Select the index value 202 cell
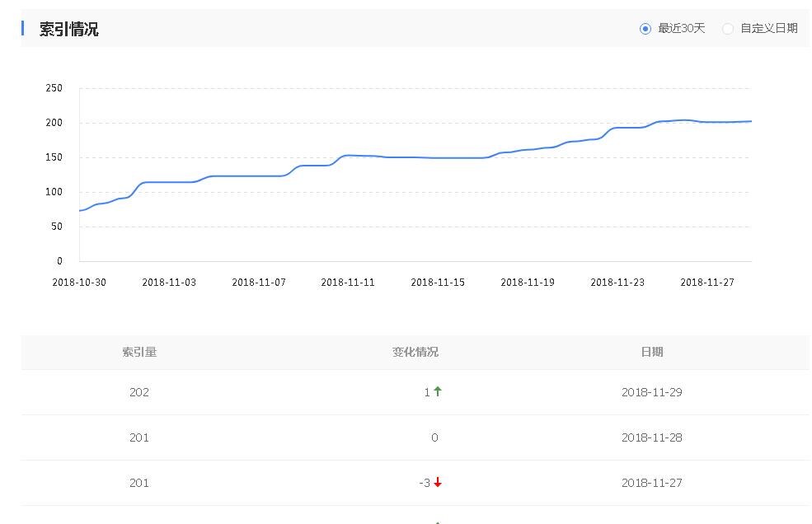812x524 pixels. (139, 392)
